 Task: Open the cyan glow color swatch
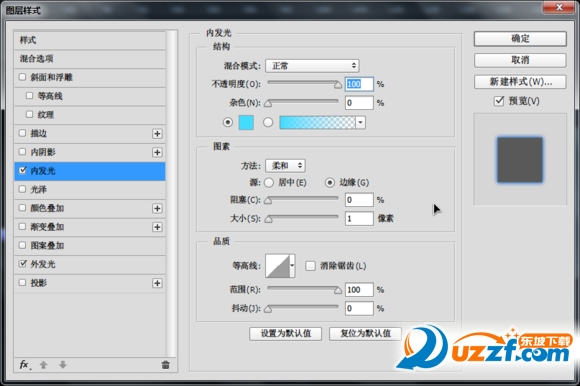point(246,122)
